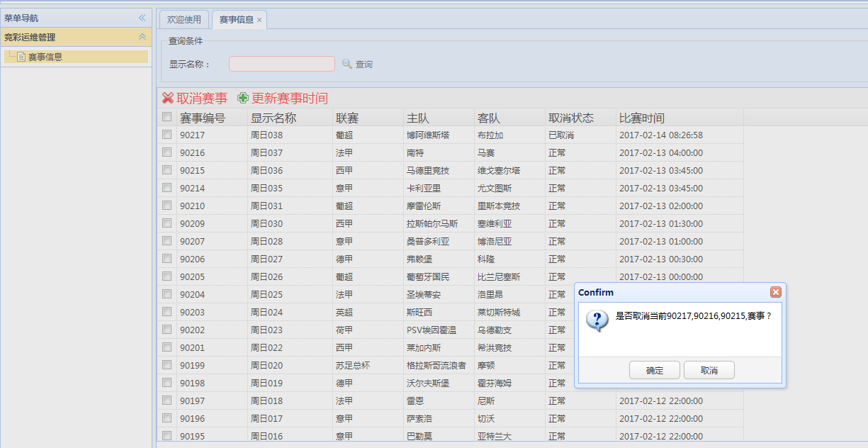The height and width of the screenshot is (448, 868).
Task: Check the checkbox for event 90217
Action: 167,134
